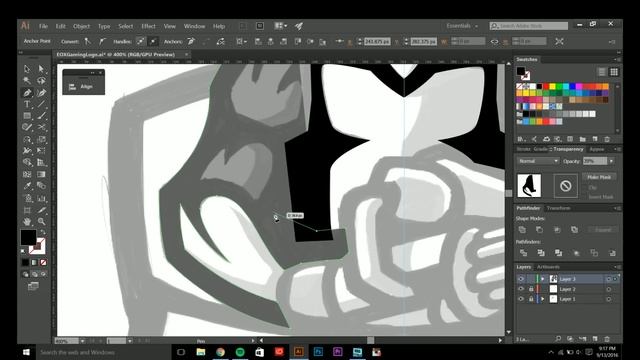Image resolution: width=640 pixels, height=360 pixels.
Task: Select the Paintbrush tool
Action: pyautogui.click(x=41, y=116)
